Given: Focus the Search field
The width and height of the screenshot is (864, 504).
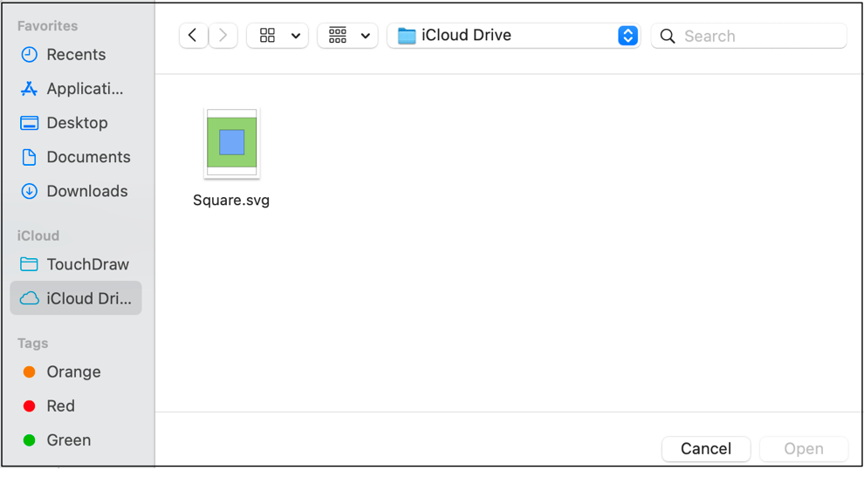Looking at the screenshot, I should [748, 36].
